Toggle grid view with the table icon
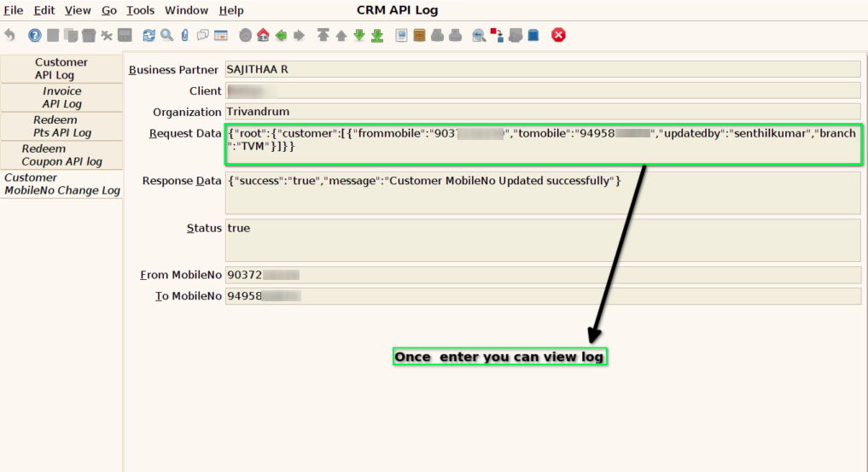Image resolution: width=868 pixels, height=472 pixels. pos(221,35)
